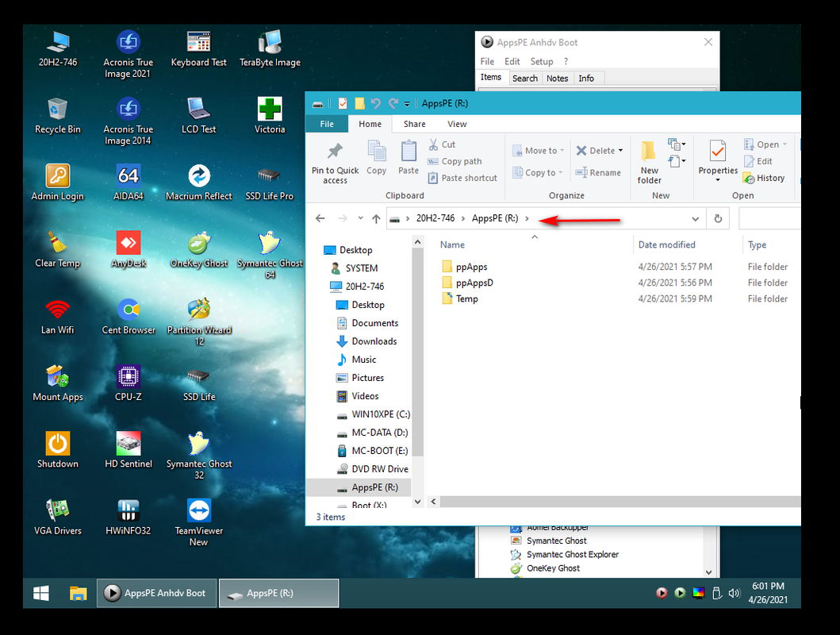Open address bar history dropdown chevron
This screenshot has height=635, width=840.
tap(696, 218)
